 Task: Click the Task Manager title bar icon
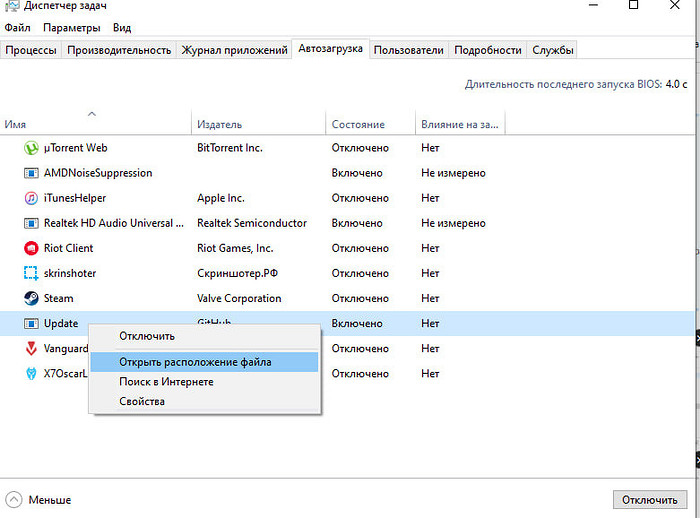12,5
